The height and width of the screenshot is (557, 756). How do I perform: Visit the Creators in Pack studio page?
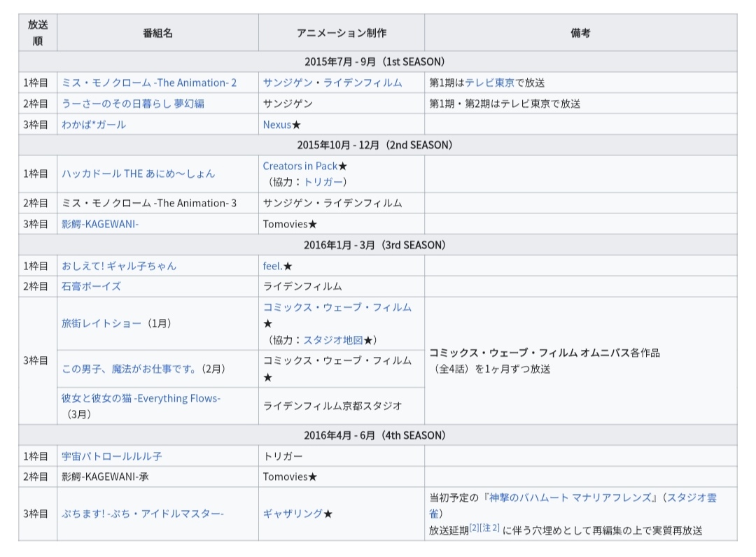point(300,166)
